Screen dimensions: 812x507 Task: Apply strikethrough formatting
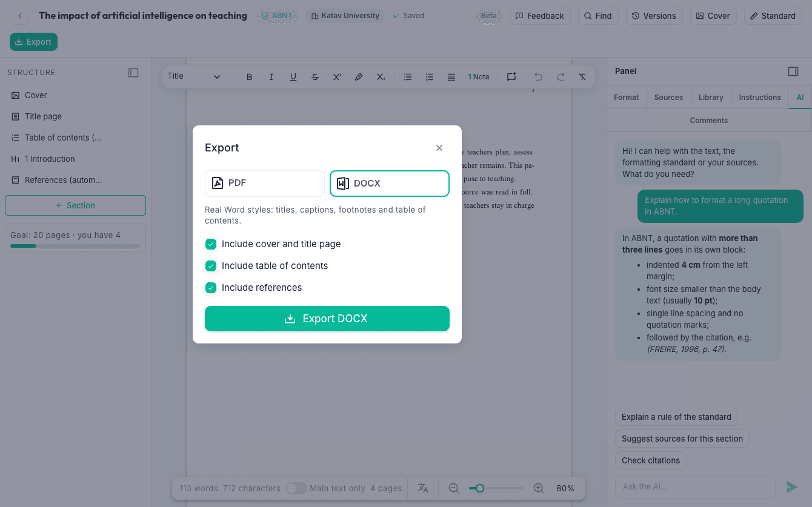tap(315, 77)
